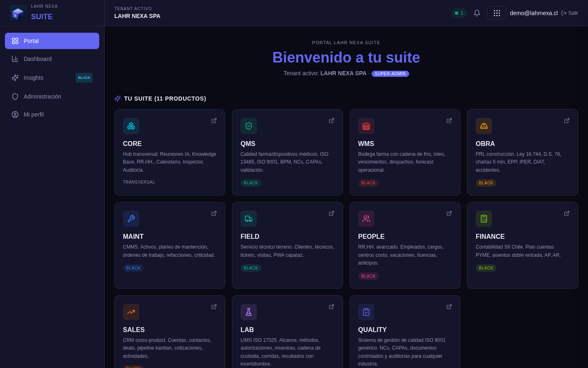This screenshot has width=588, height=368.
Task: Click the QMS shield check icon
Action: click(249, 126)
